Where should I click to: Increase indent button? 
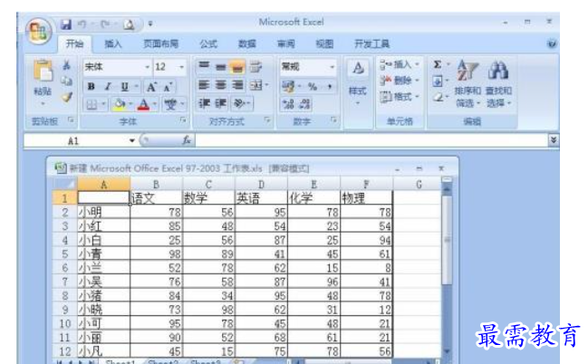221,103
